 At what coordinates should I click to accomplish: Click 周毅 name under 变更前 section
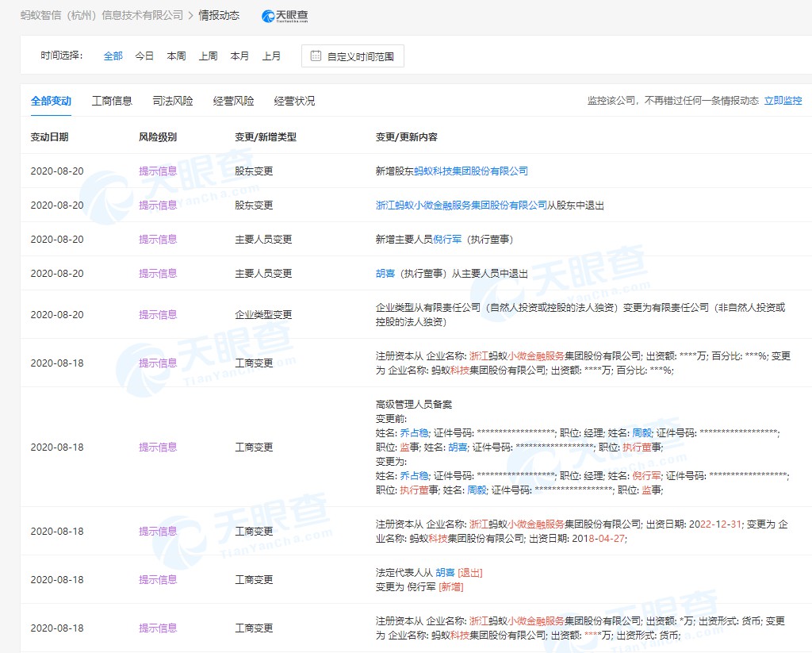[642, 433]
